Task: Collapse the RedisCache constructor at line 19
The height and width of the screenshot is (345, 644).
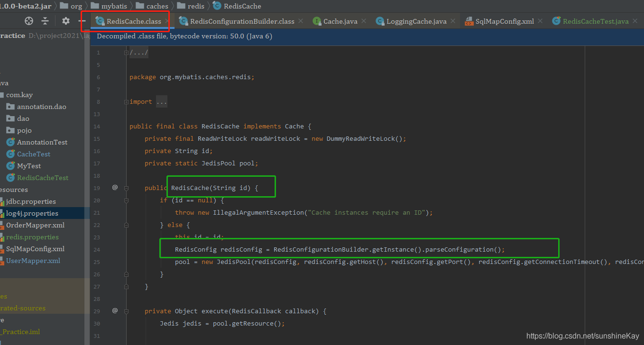Action: pos(126,188)
